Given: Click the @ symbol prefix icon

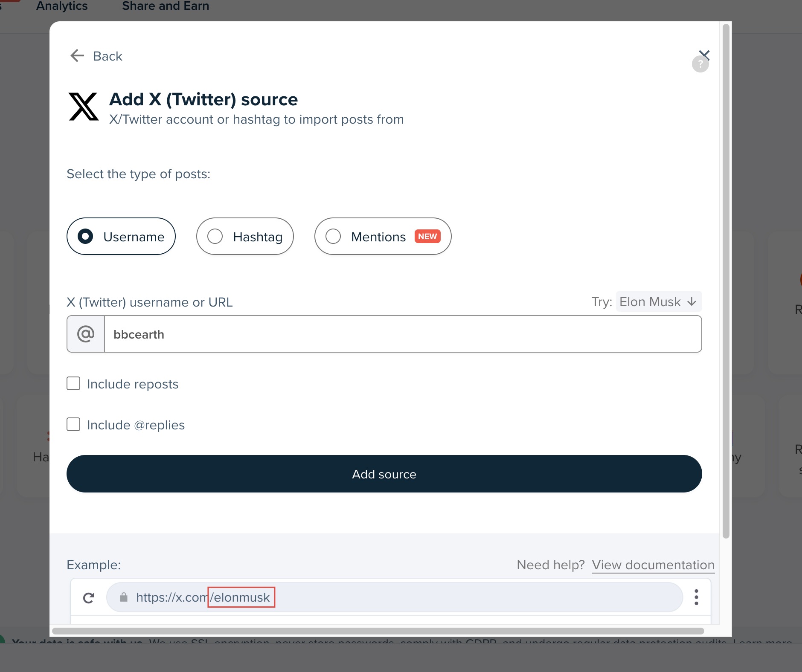Looking at the screenshot, I should (x=86, y=334).
